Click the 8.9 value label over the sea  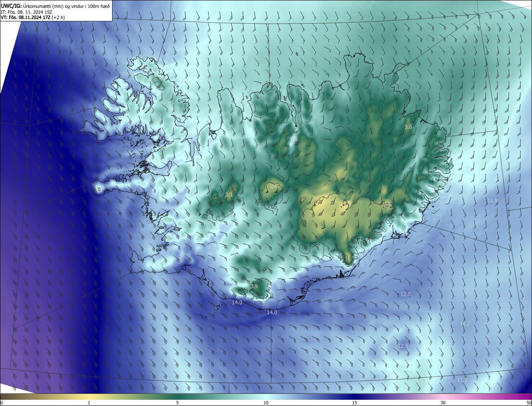[421, 381]
